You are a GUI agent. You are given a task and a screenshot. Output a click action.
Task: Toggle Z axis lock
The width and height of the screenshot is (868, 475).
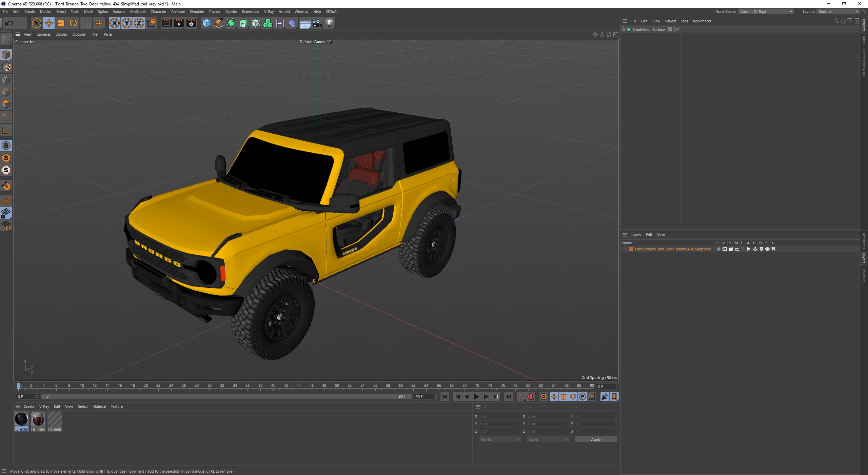139,23
